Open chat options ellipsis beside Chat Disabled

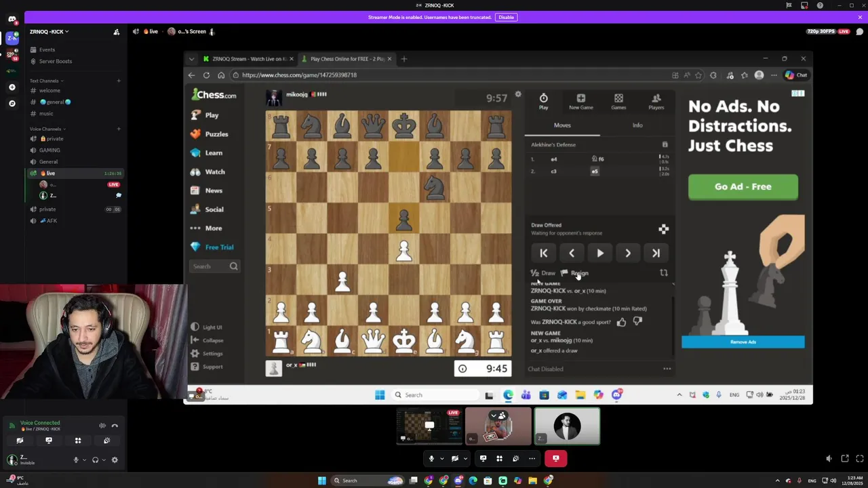[x=667, y=369]
